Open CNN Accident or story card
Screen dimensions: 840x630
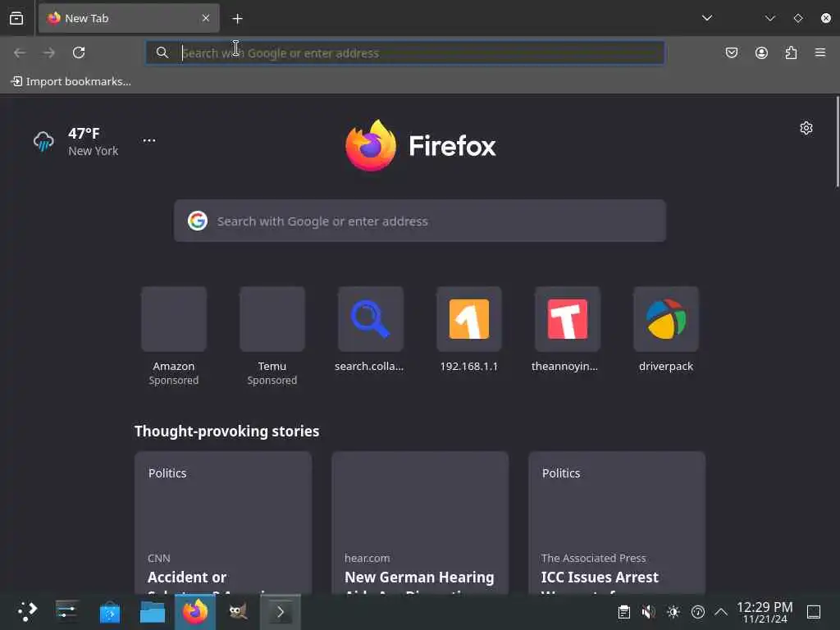(x=223, y=523)
